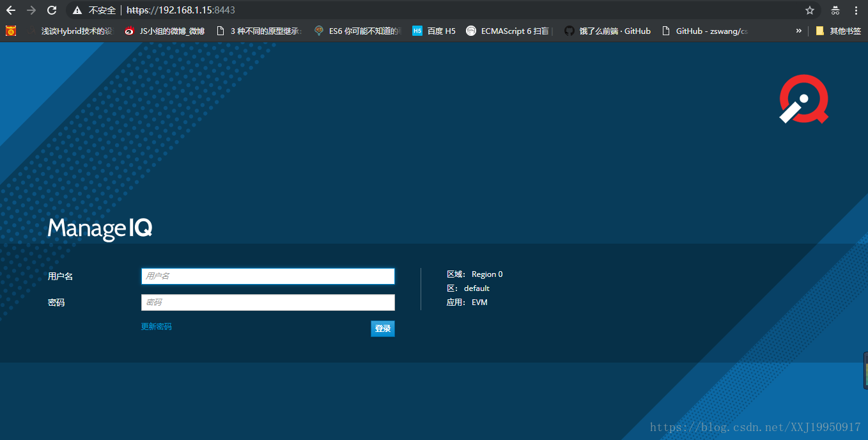Click the not-secure warning triangle icon
The height and width of the screenshot is (440, 868).
click(x=77, y=10)
